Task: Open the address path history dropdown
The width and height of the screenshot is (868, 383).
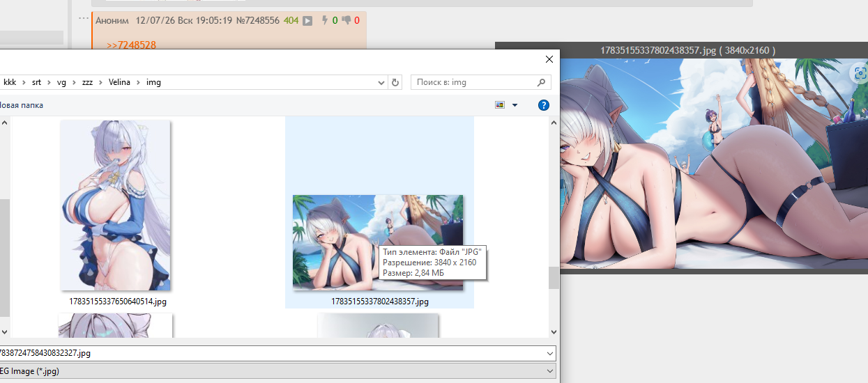Action: pos(381,82)
